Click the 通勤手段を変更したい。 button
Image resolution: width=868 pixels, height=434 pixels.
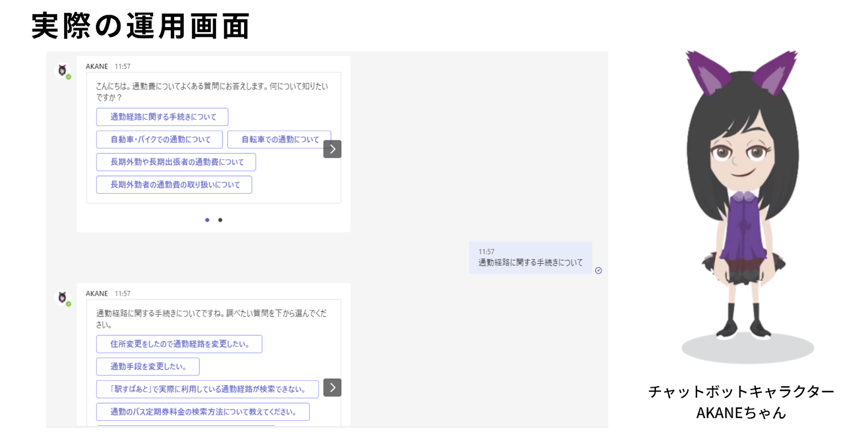coord(148,367)
